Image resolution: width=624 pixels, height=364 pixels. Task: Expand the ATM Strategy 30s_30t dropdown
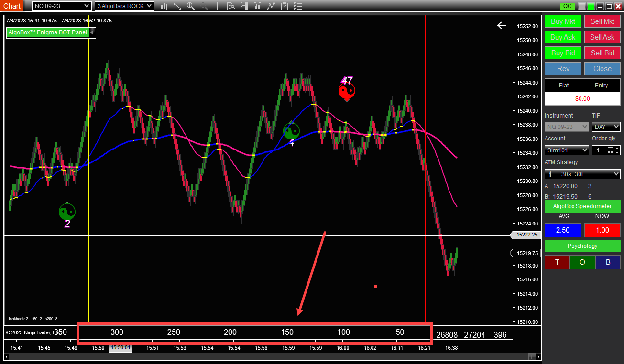[x=582, y=174]
